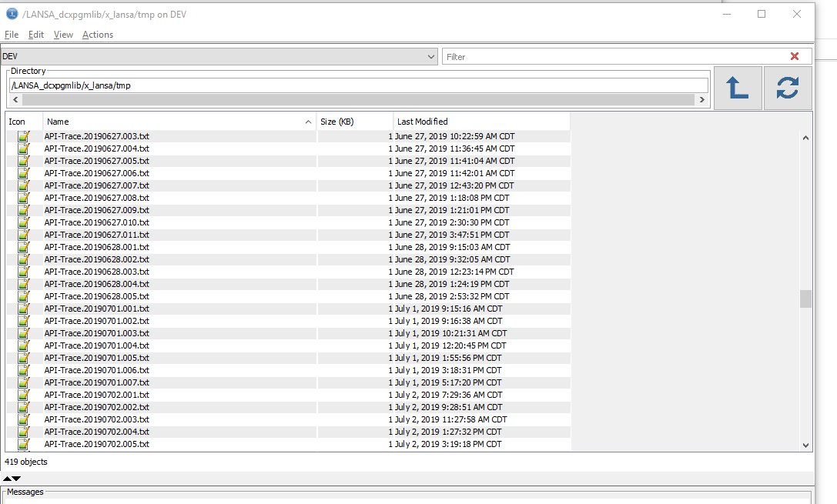Click the file icon of API-Trace.20190628.005.txt
Viewport: 837px width, 504px height.
24,295
